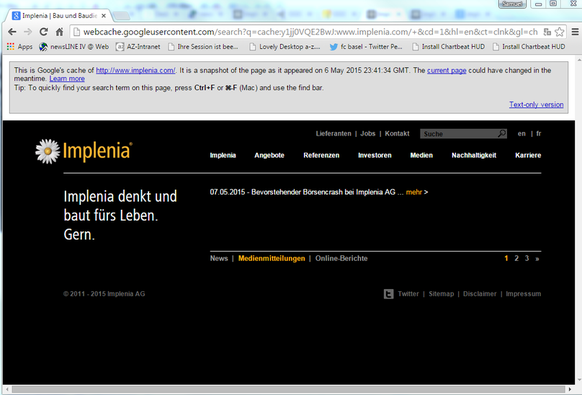Open a new tab next to Implenia tab
Viewport: 582px width, 395px height.
pyautogui.click(x=121, y=15)
